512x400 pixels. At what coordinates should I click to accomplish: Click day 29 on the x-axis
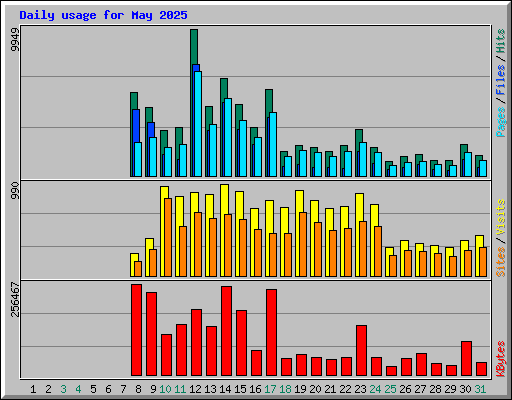(450, 389)
